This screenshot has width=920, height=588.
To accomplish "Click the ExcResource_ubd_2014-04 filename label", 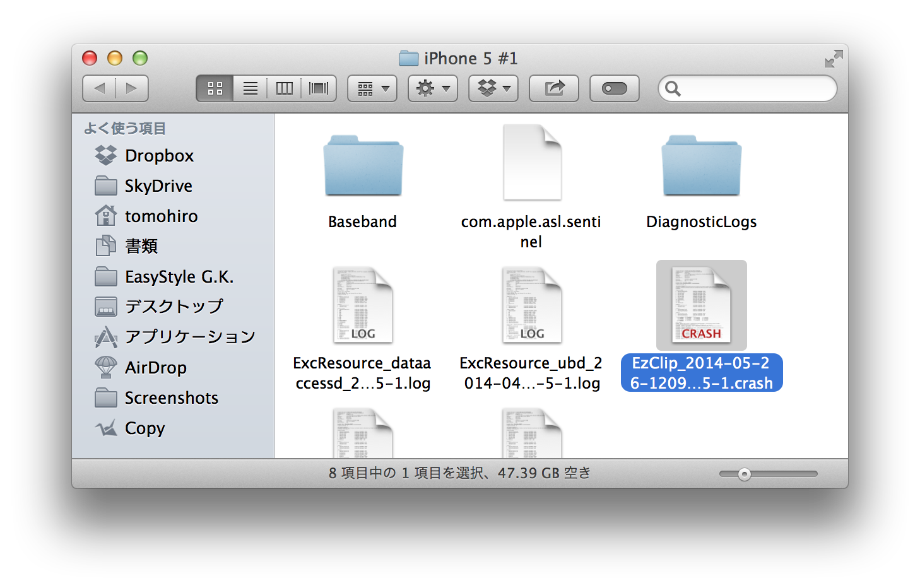I will (x=531, y=373).
